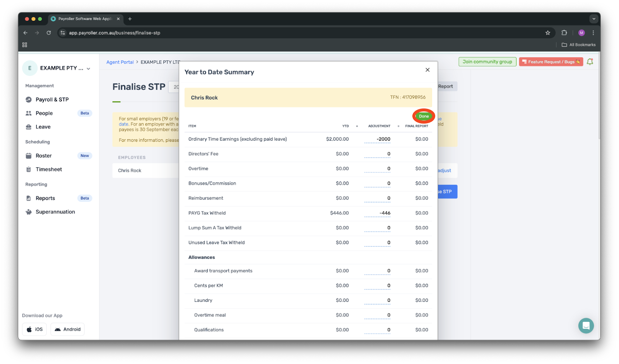Edit Directors' Fee adjustment field
This screenshot has width=619, height=364.
point(377,154)
